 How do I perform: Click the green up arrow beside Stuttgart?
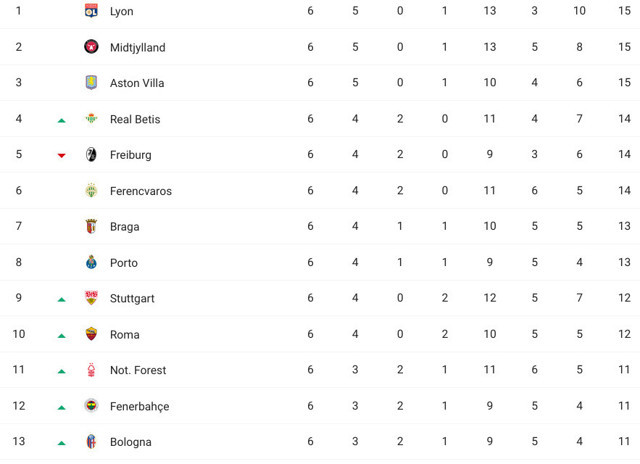pos(62,299)
